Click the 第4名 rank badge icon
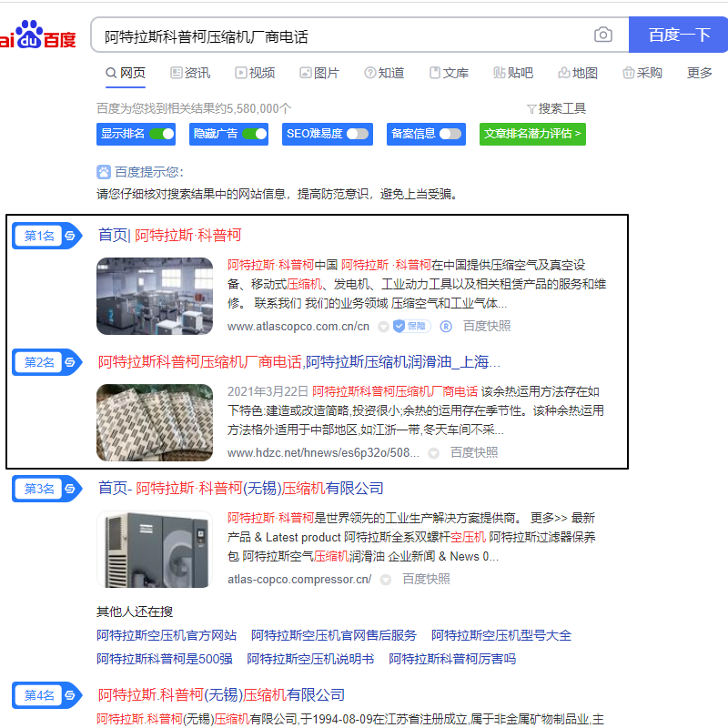Viewport: 728px width, 728px height. (x=47, y=695)
